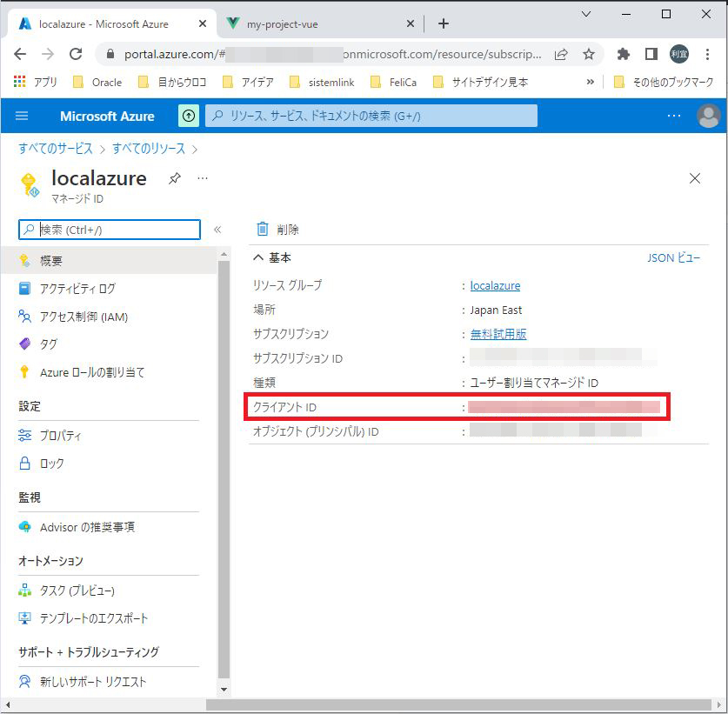Click the share icon in the address bar
Viewport: 728px width, 714px height.
[561, 54]
